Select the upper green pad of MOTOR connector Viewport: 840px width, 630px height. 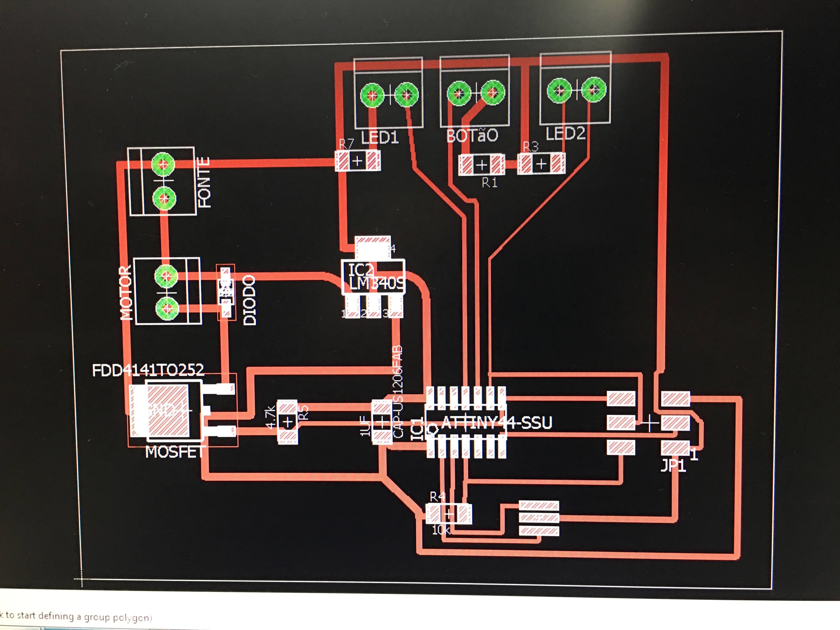[166, 276]
